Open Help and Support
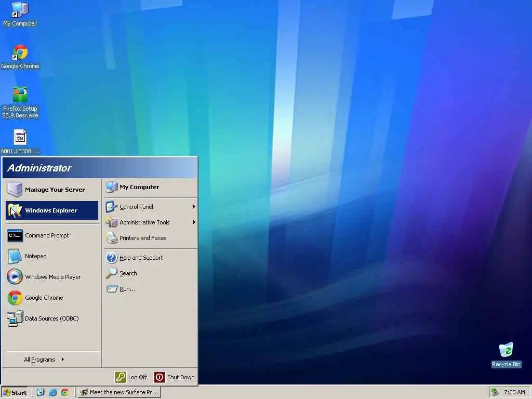Screen dimensions: 532x399 click(x=150, y=258)
